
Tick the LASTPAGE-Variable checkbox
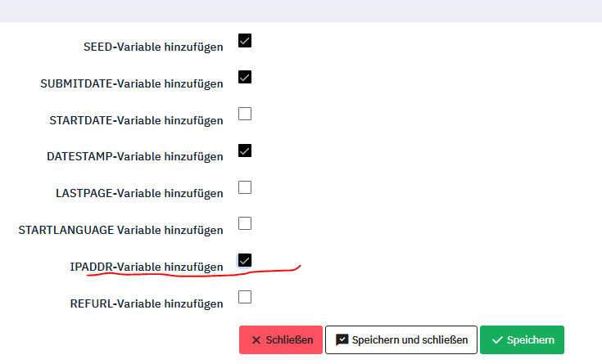pos(245,187)
